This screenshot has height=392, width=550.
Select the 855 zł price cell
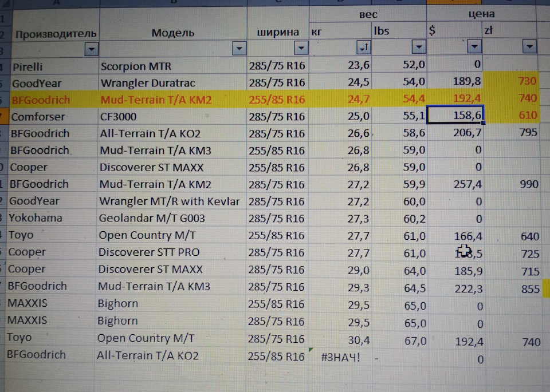click(x=513, y=288)
